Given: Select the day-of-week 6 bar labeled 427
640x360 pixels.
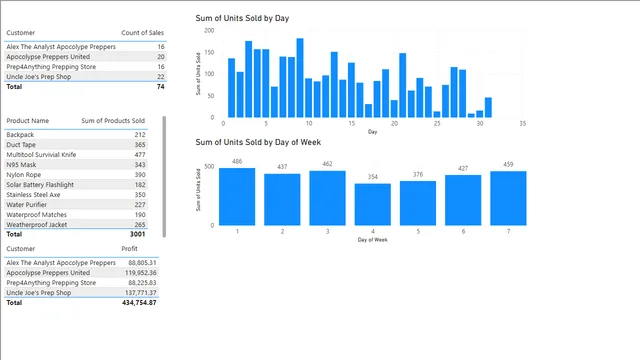Looking at the screenshot, I should coord(463,200).
